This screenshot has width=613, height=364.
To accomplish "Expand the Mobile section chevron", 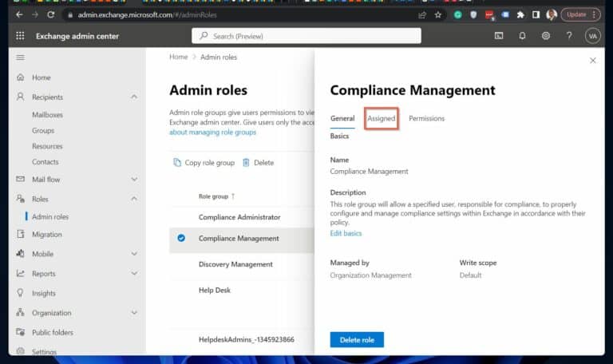I will click(x=134, y=254).
